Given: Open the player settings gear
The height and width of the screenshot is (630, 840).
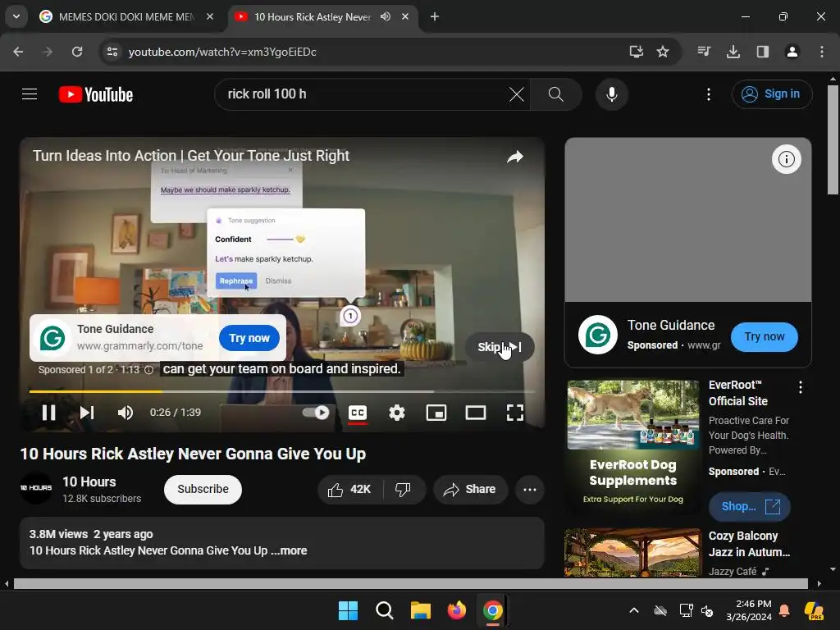Looking at the screenshot, I should (x=396, y=413).
